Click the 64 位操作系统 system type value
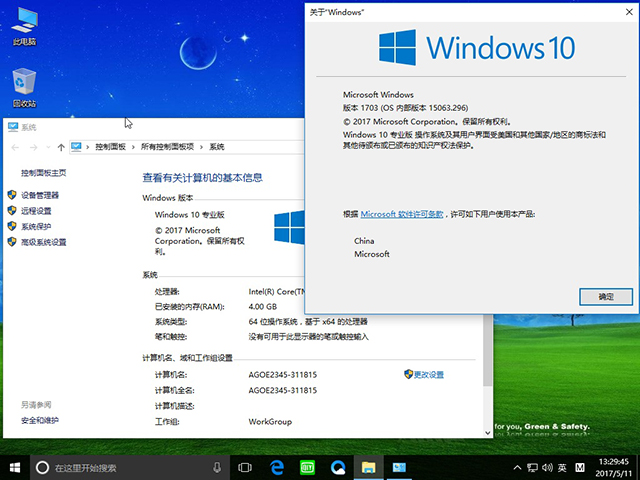 (x=308, y=322)
